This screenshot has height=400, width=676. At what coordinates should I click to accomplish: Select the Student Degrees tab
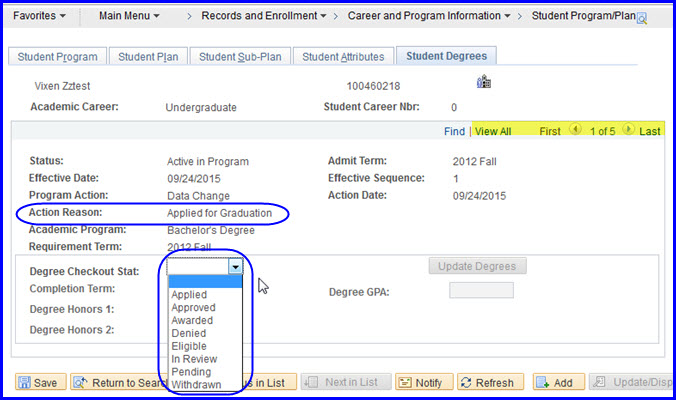tap(446, 56)
